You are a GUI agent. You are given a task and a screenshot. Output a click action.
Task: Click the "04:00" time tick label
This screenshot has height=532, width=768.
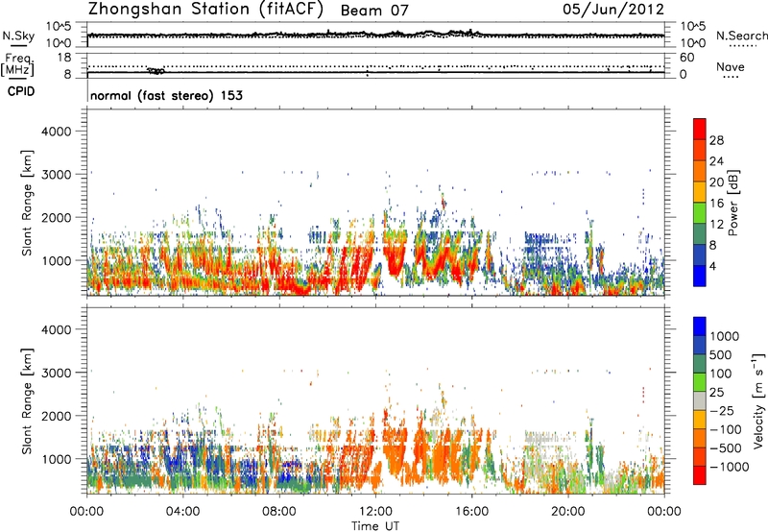click(x=183, y=512)
